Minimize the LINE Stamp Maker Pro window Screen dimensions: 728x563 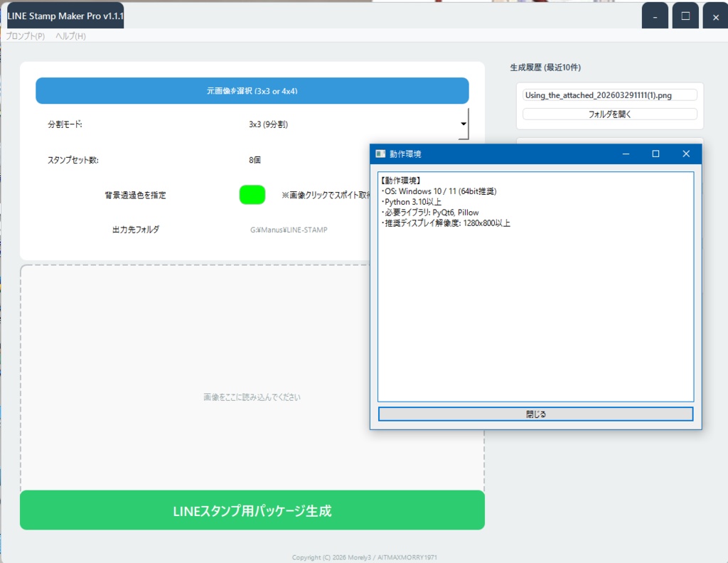click(654, 15)
